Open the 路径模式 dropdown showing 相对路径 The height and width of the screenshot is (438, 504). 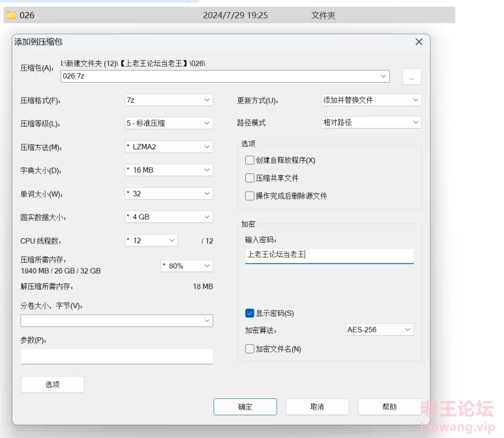click(371, 122)
